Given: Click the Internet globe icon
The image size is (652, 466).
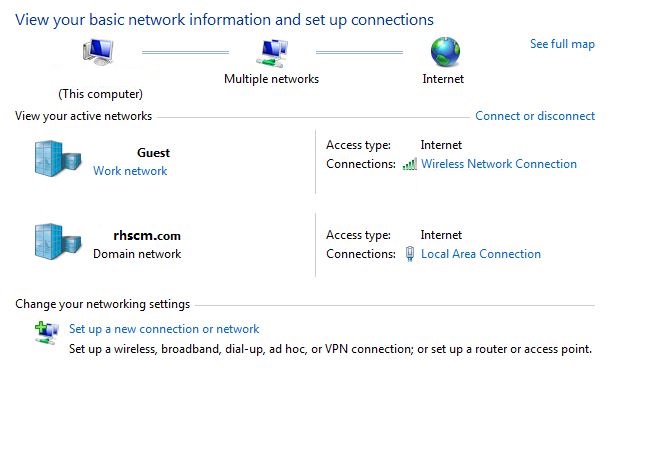Looking at the screenshot, I should [445, 52].
